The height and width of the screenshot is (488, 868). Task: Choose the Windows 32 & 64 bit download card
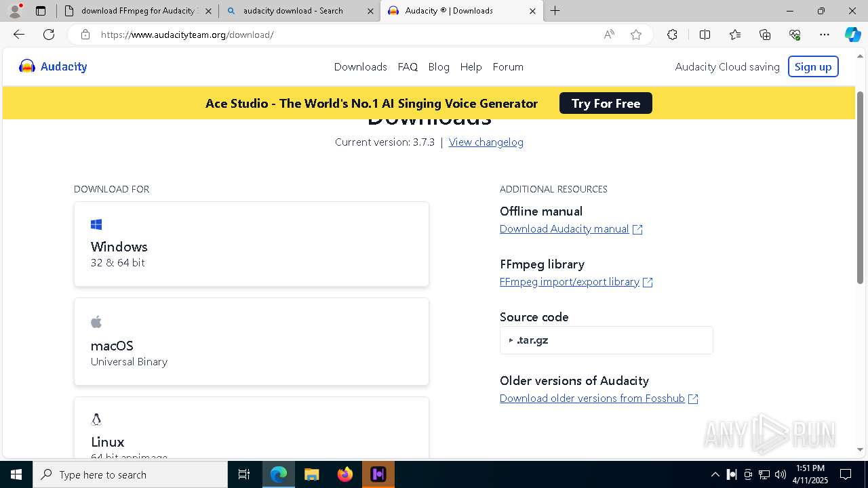[252, 244]
